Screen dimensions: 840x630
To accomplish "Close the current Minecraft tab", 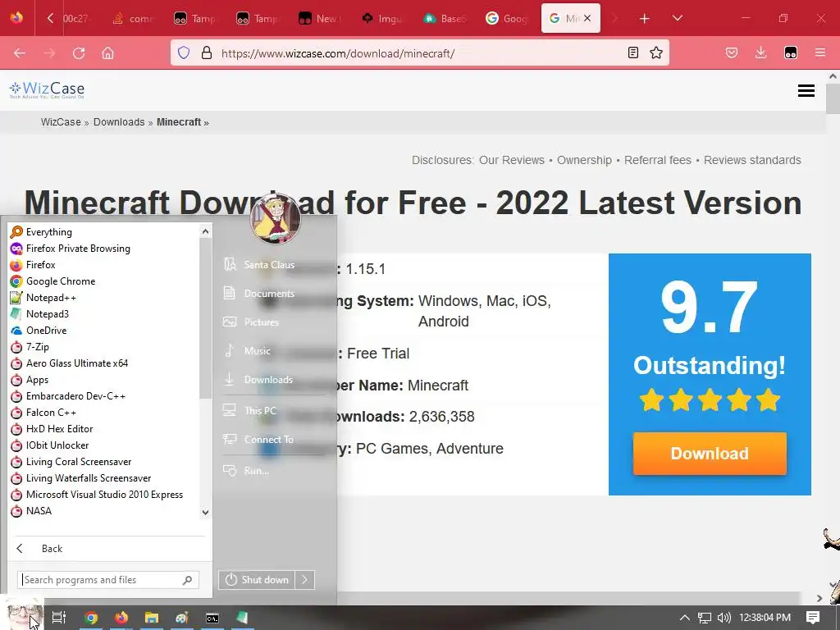I will coord(587,18).
